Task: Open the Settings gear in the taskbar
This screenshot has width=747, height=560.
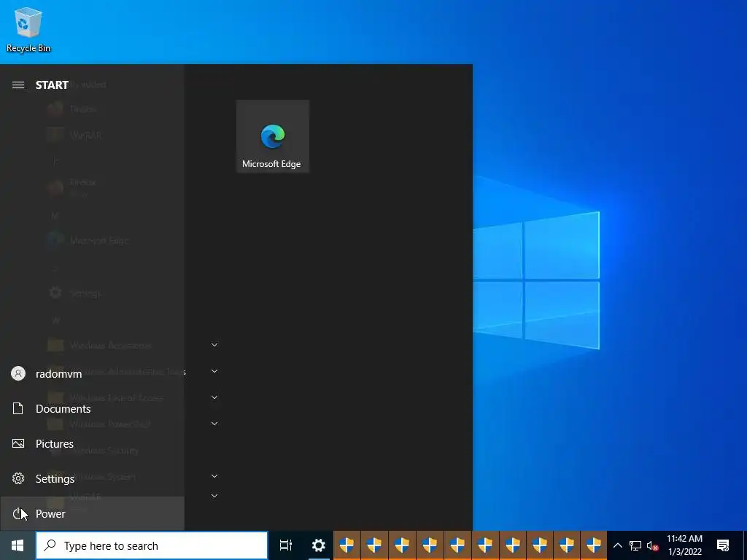Action: [318, 545]
